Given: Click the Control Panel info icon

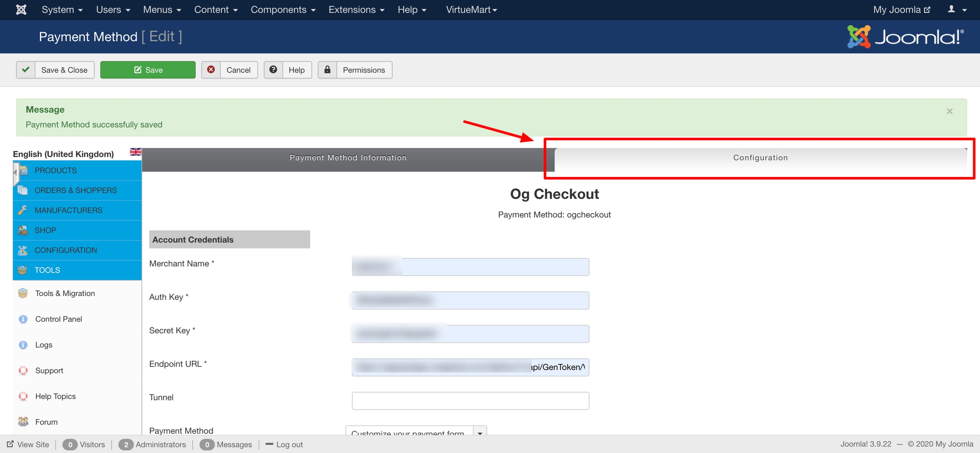Looking at the screenshot, I should (x=23, y=319).
